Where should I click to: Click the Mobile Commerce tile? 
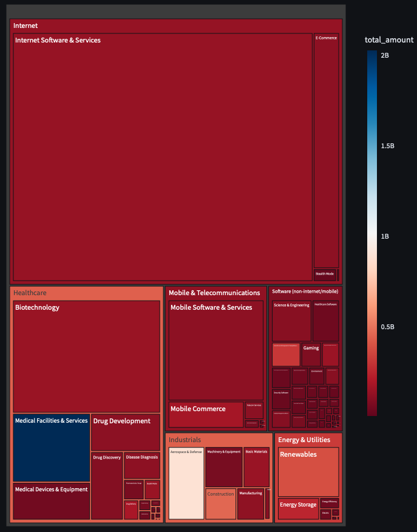pyautogui.click(x=206, y=415)
